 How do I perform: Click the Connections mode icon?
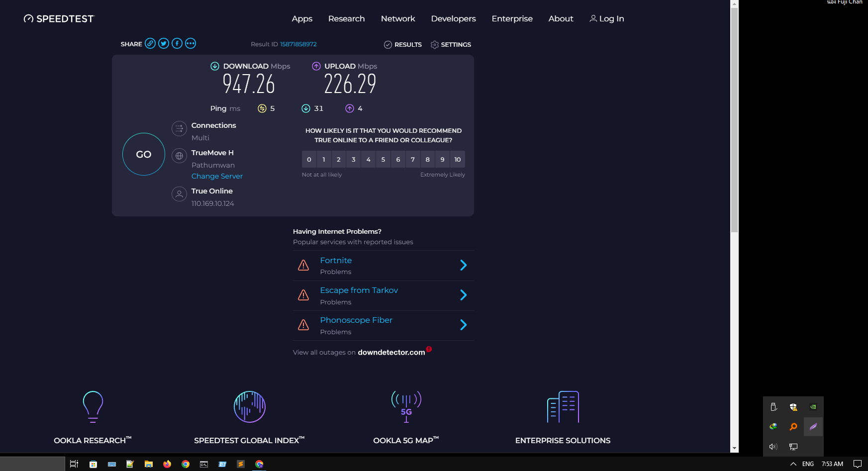tap(179, 128)
